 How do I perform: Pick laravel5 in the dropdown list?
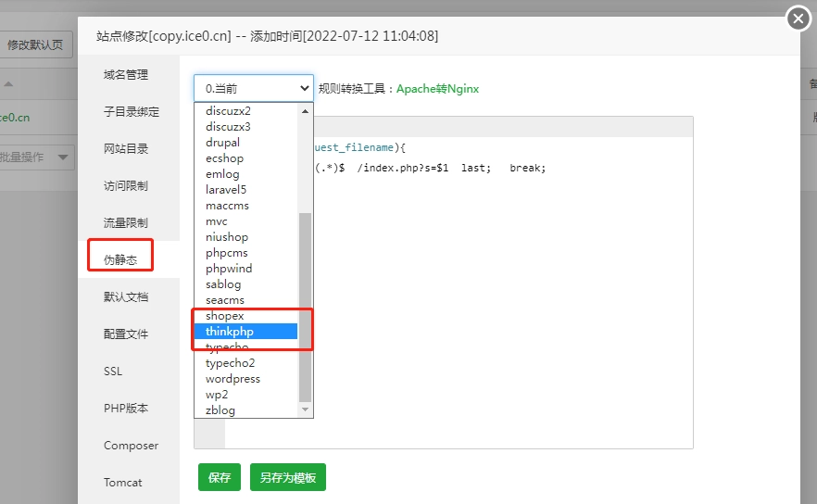[226, 190]
